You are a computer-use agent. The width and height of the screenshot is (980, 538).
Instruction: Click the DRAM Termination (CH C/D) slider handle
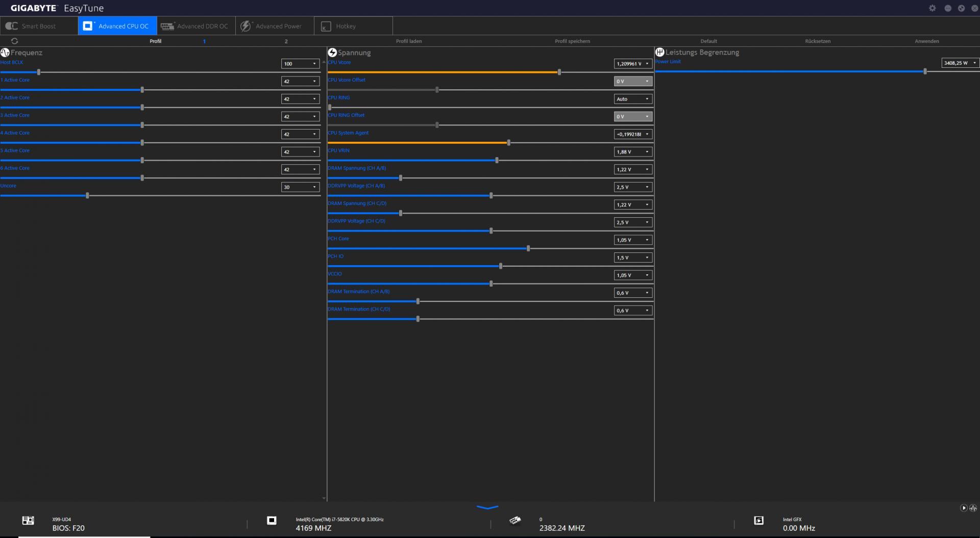(x=418, y=319)
